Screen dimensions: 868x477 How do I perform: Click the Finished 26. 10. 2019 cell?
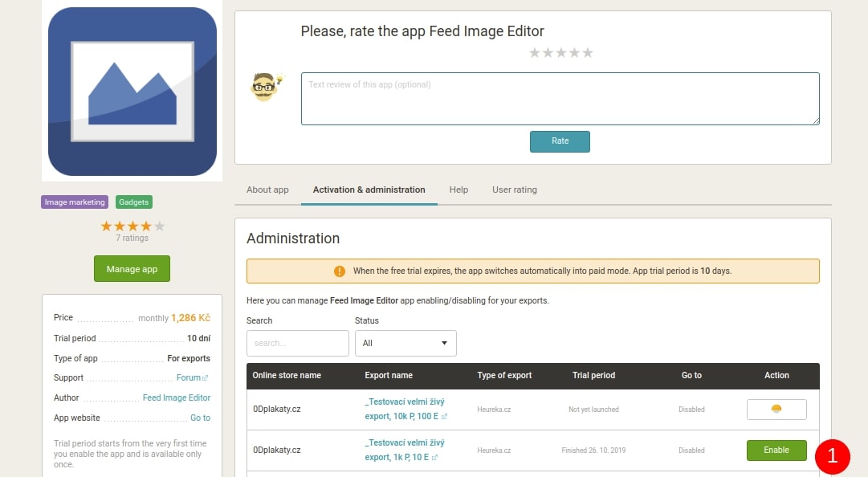click(593, 450)
